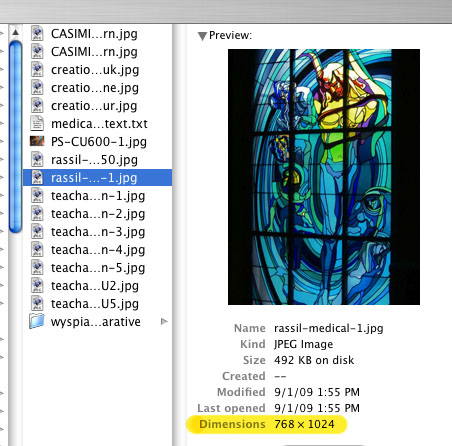Select teacha...U5.jpg file name
The height and width of the screenshot is (446, 452).
pyautogui.click(x=95, y=304)
